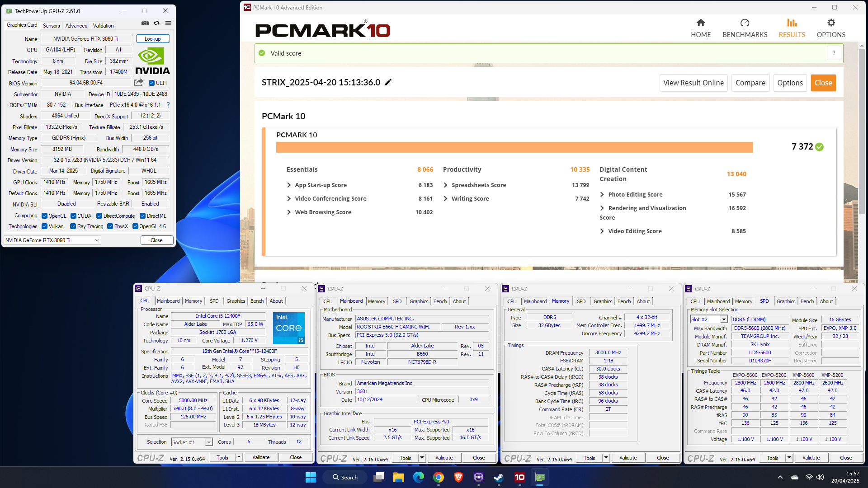This screenshot has height=488, width=868.
Task: Launch Brave browser from taskbar
Action: 458,477
